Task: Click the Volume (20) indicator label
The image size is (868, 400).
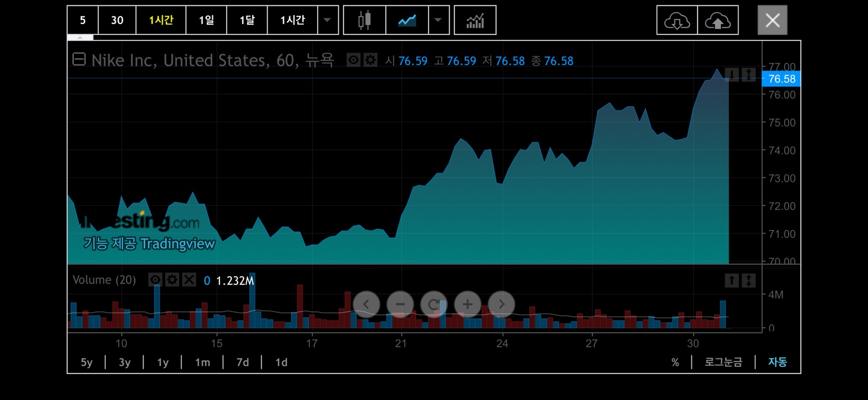Action: coord(104,280)
